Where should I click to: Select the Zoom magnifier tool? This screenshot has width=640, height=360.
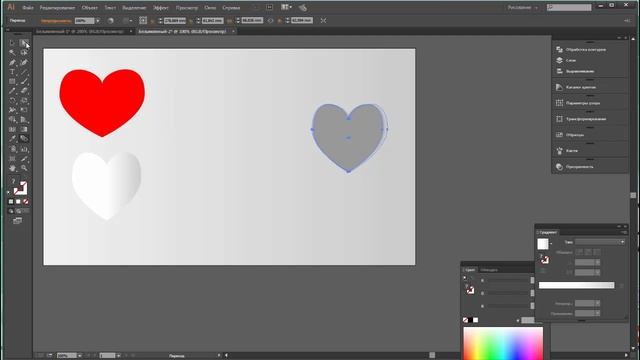tap(24, 168)
